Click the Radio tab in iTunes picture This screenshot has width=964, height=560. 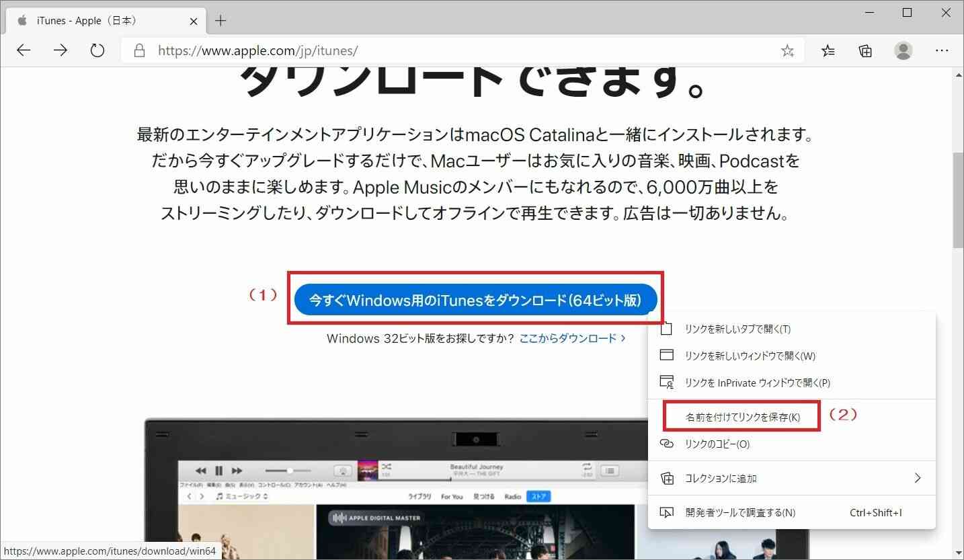pos(513,497)
